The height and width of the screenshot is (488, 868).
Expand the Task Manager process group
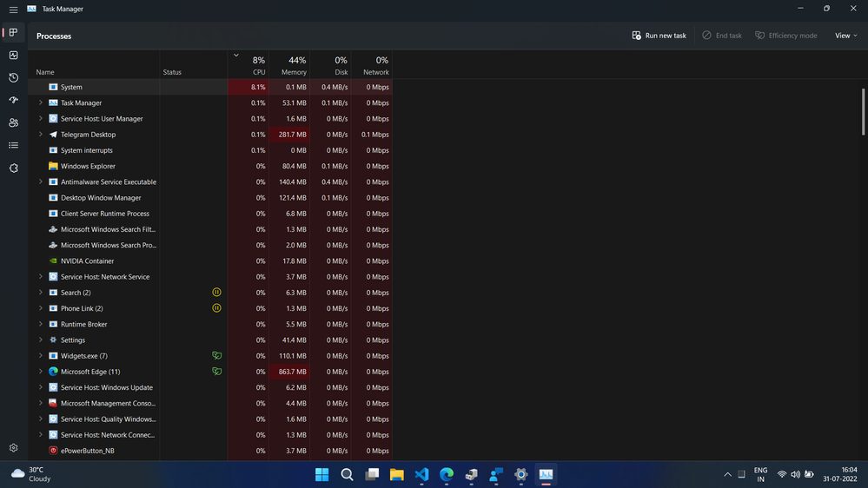41,103
